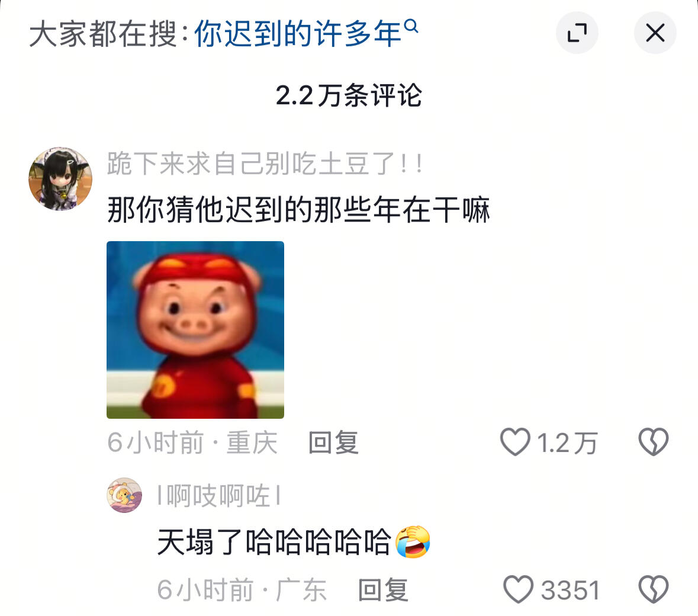Dislike the reply from 广东
This screenshot has height=616, width=698.
pos(654,589)
